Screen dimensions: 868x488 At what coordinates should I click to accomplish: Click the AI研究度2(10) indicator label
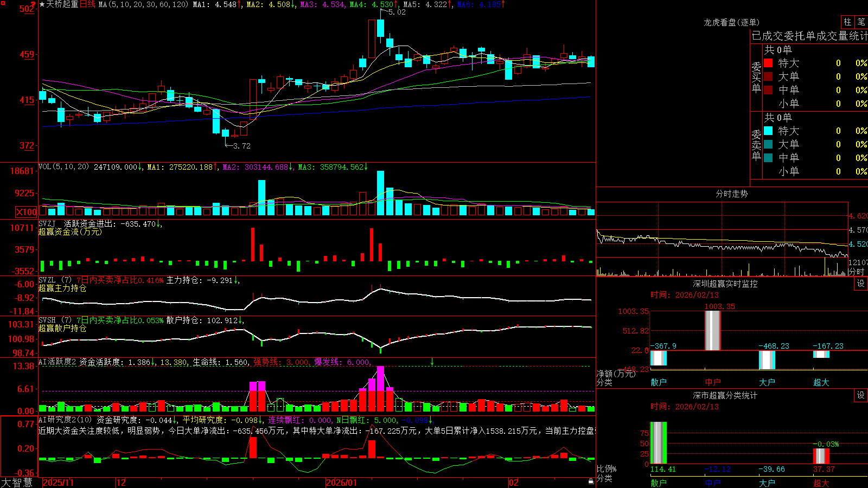coord(65,420)
